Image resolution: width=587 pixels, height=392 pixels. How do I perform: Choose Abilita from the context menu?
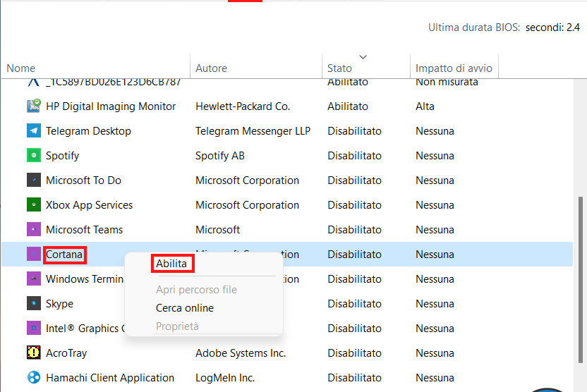pos(171,263)
